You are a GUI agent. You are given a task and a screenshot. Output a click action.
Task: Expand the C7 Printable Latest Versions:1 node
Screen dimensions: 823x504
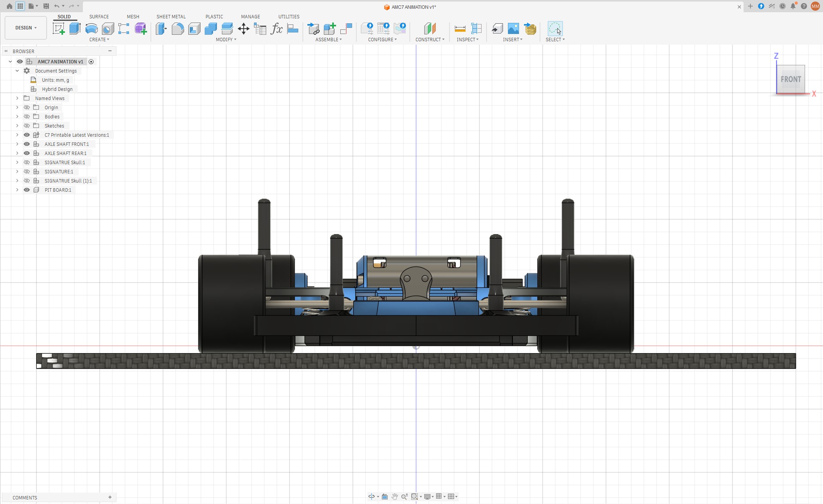pyautogui.click(x=17, y=135)
